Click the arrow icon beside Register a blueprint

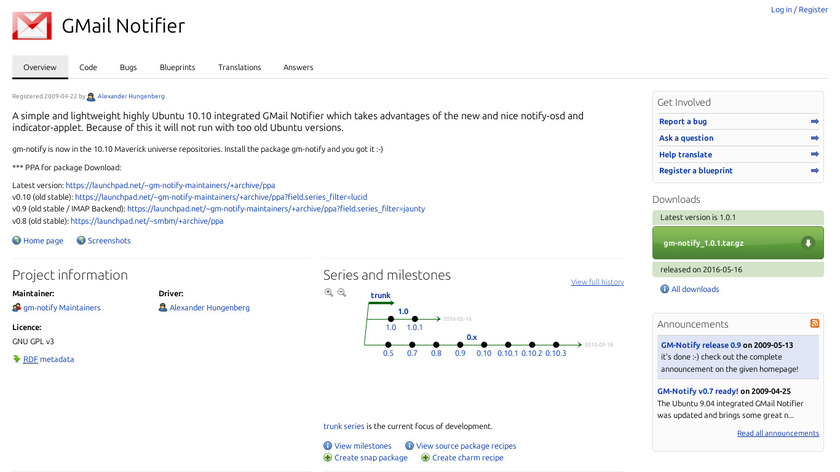click(814, 171)
